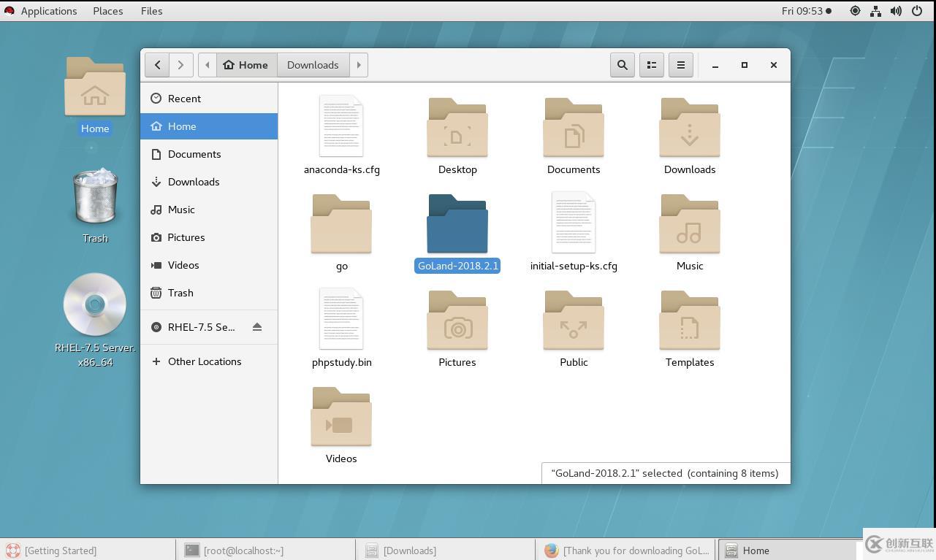Select the RHEL-7.5 Server disc desktop icon
Screen dimensions: 936x560
95,304
